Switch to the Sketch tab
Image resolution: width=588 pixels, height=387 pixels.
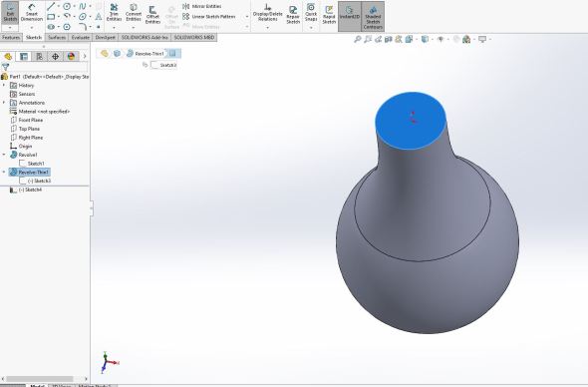[x=34, y=38]
